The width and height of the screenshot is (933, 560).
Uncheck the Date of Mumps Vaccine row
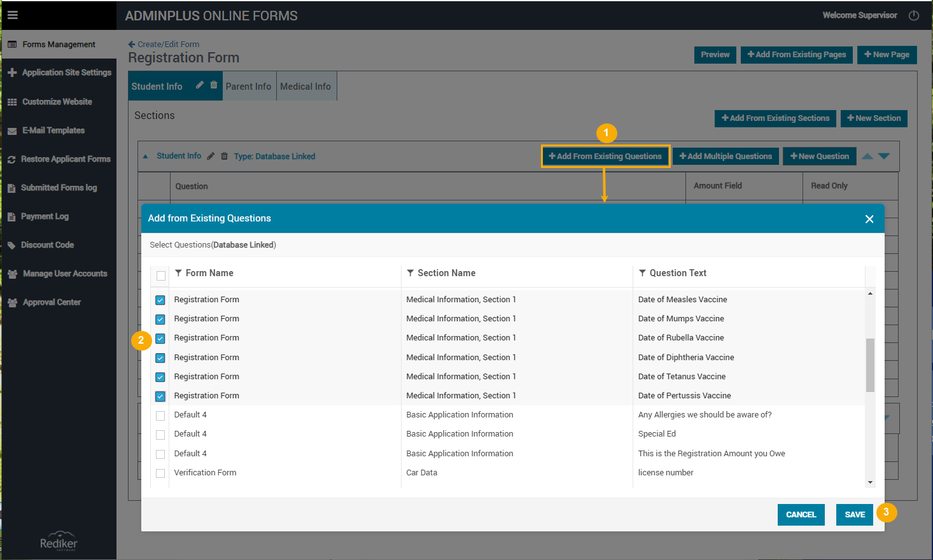(x=160, y=319)
